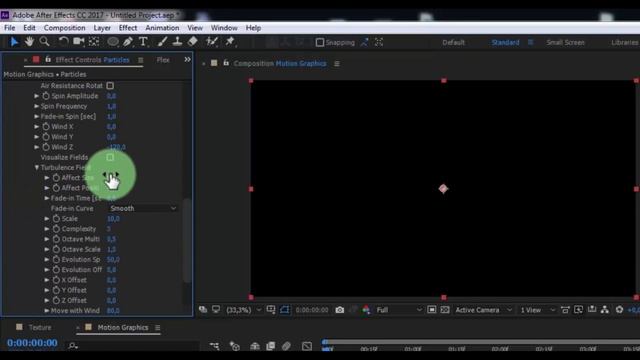Expand the Octave Multiplier property

[x=47, y=239]
